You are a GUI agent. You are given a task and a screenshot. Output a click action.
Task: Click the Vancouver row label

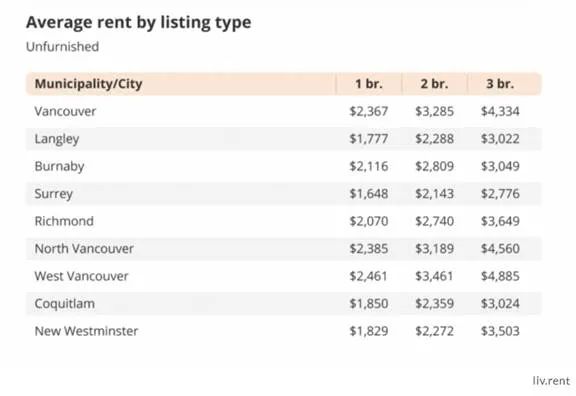pyautogui.click(x=65, y=111)
